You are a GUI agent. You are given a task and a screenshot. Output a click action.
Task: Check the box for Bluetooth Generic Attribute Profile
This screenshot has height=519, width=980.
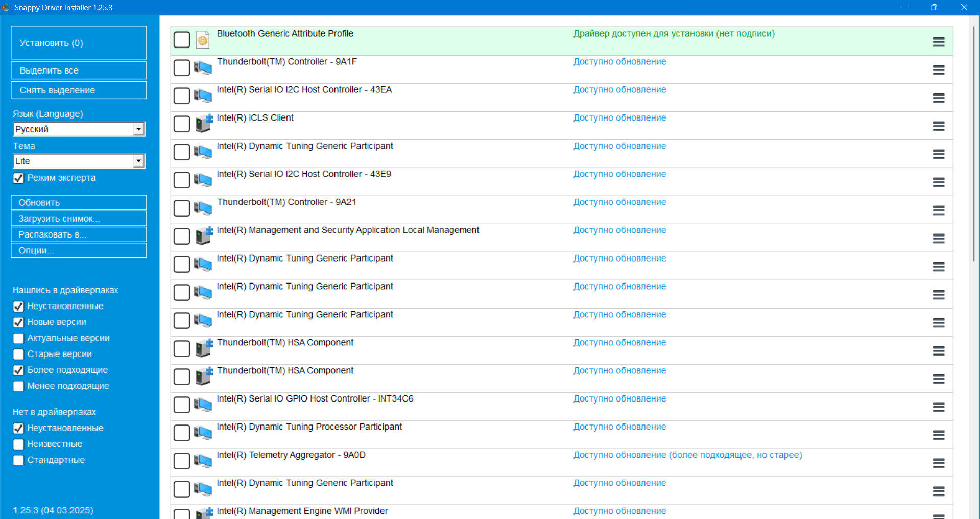[182, 40]
